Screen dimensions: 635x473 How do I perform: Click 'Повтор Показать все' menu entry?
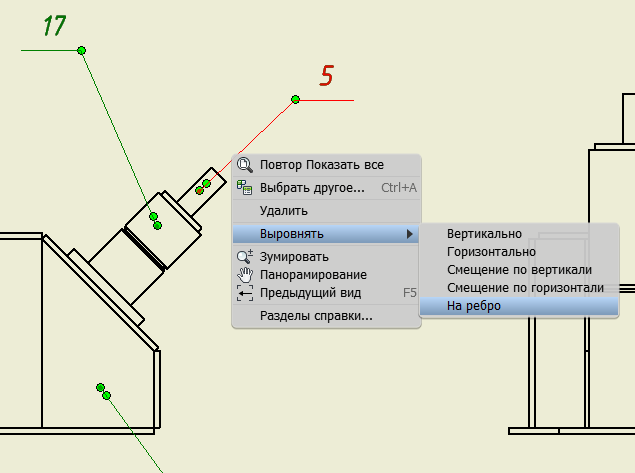(x=326, y=165)
